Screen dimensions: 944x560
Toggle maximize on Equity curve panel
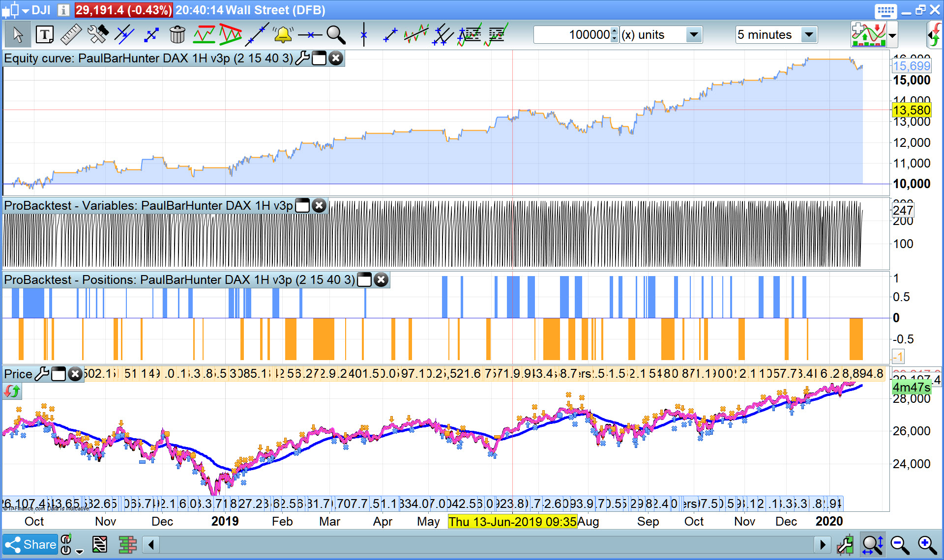click(x=319, y=58)
